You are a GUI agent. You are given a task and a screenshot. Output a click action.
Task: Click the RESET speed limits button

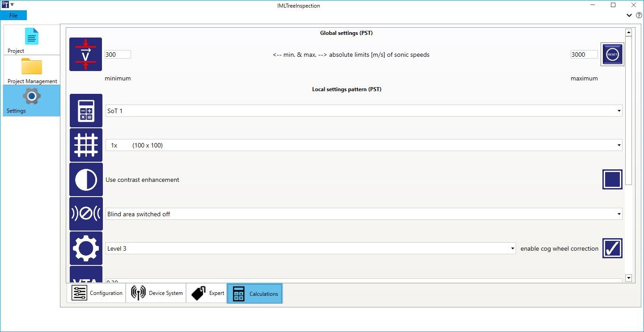(612, 55)
